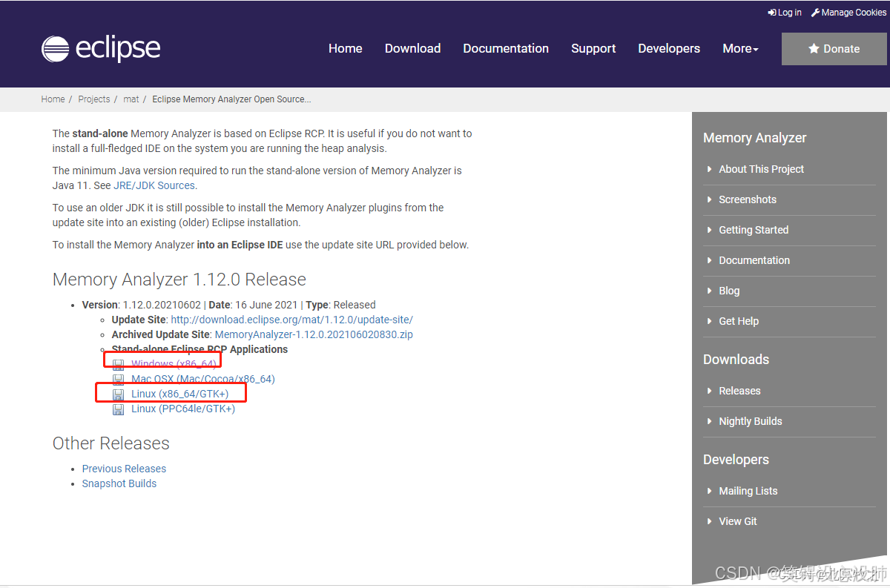Screen dimensions: 890x588
Task: Click Home in the breadcrumb
Action: 53,99
